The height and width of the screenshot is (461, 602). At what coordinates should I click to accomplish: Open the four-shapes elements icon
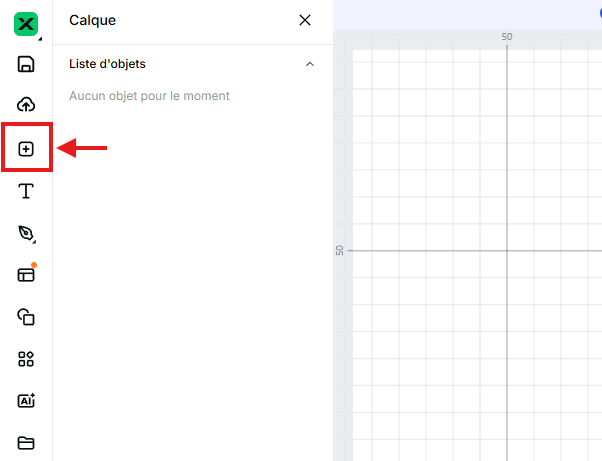click(26, 359)
